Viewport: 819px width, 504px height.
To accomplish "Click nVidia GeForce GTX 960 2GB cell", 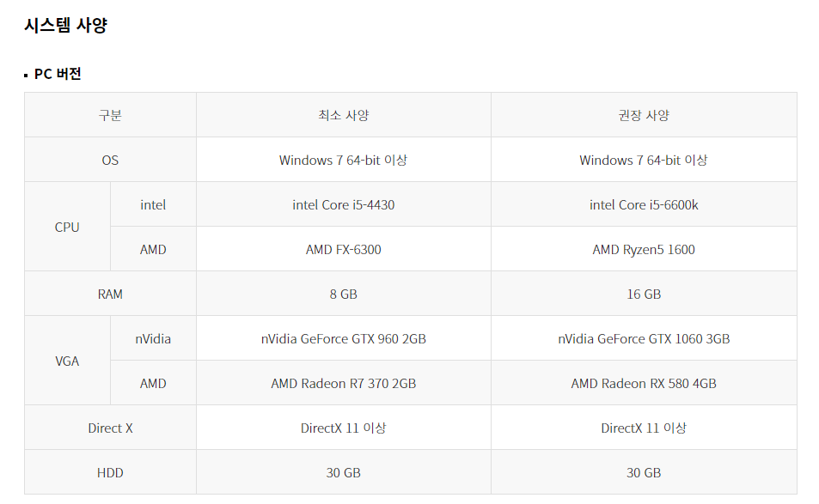I will click(x=344, y=338).
